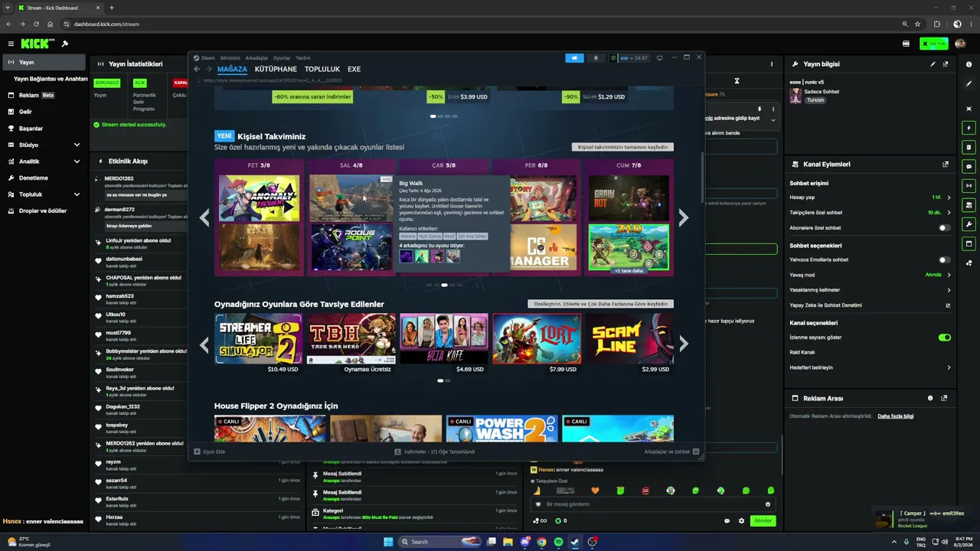Open Takipçilere özel sohbet duration arrow
The height and width of the screenshot is (551, 980).
[949, 213]
